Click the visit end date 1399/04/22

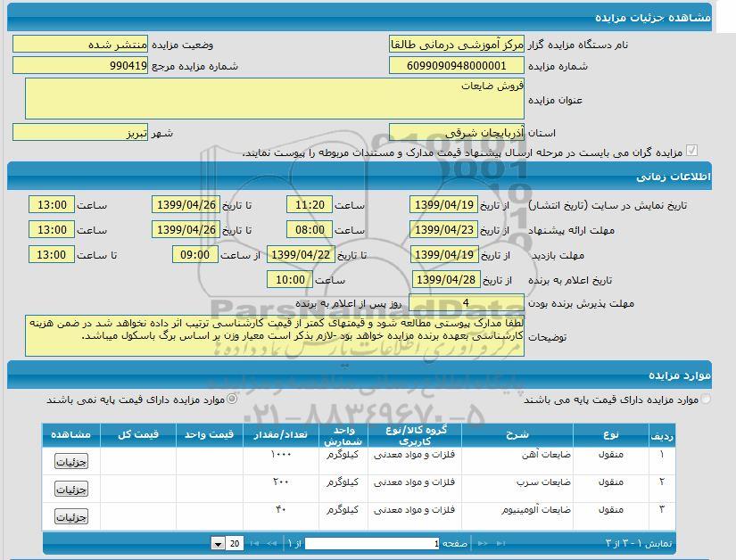click(301, 255)
